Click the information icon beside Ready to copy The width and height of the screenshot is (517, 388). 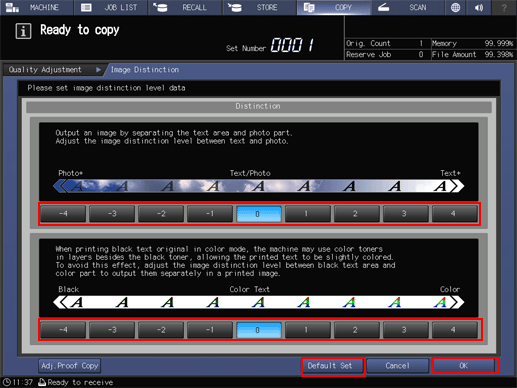pos(23,31)
